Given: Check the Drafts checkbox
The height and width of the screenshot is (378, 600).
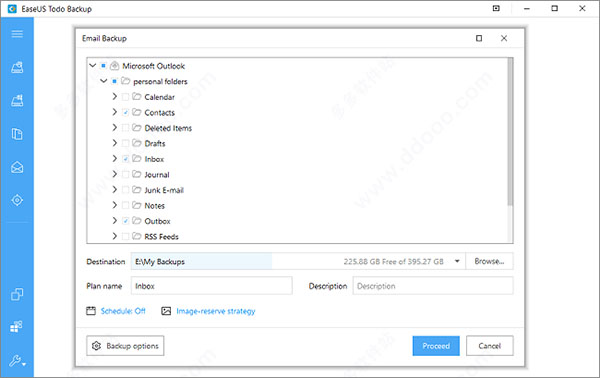Looking at the screenshot, I should pyautogui.click(x=125, y=143).
